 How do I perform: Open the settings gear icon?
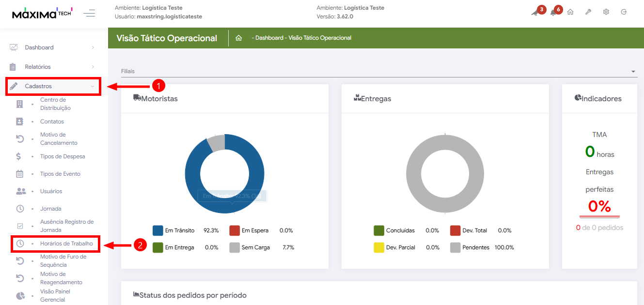tap(606, 12)
